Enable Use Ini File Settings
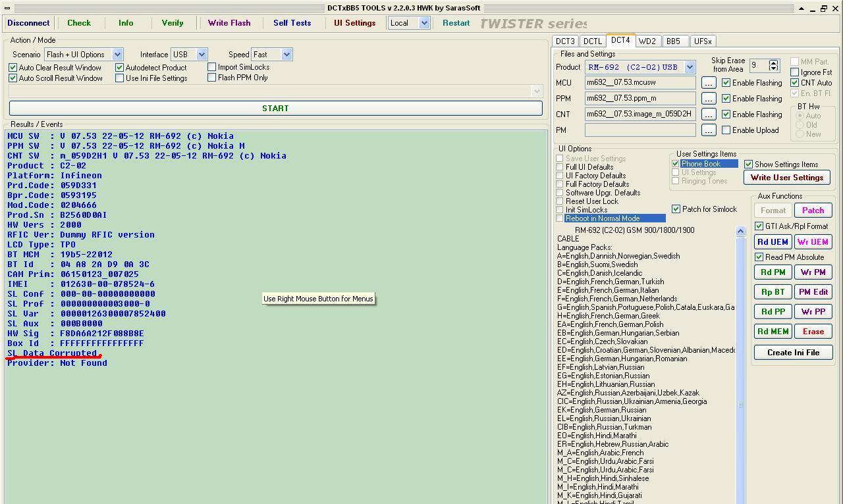Image resolution: width=843 pixels, height=504 pixels. pos(120,78)
